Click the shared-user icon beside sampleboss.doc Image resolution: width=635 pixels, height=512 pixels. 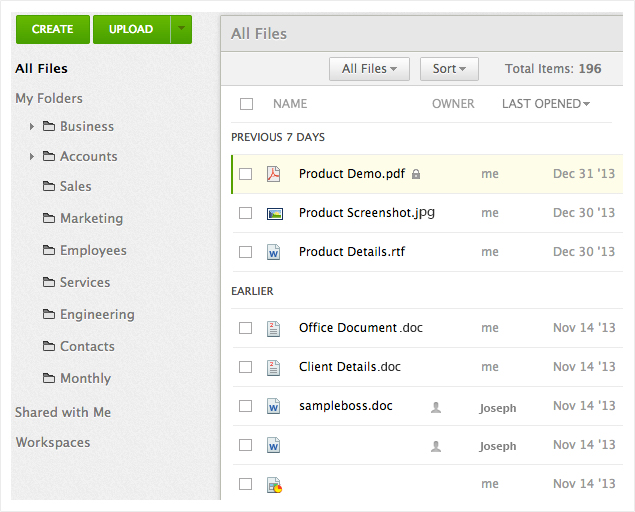coord(435,407)
